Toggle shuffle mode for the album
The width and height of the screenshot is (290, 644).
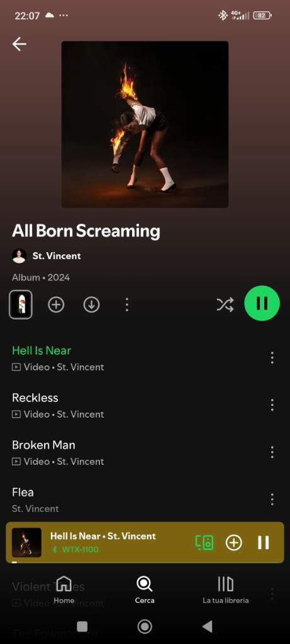(x=225, y=304)
